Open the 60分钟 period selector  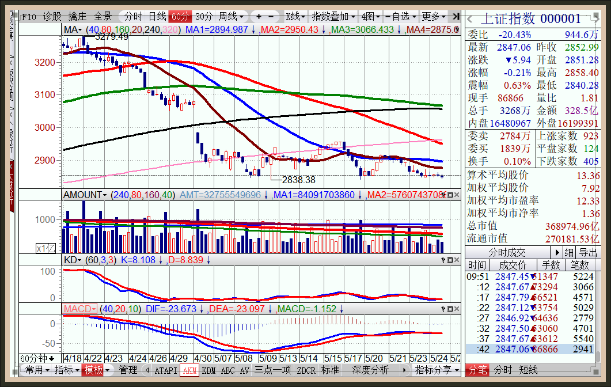point(37,358)
